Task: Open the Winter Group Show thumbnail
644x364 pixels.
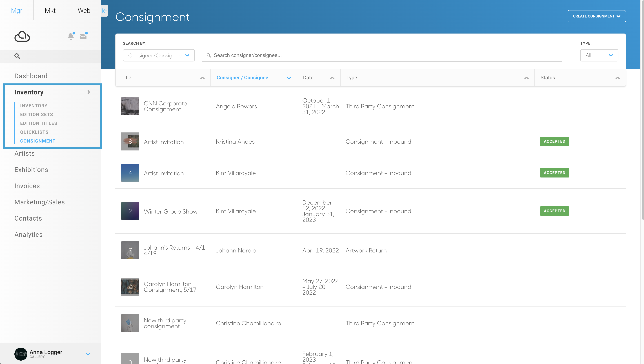Action: 130,211
